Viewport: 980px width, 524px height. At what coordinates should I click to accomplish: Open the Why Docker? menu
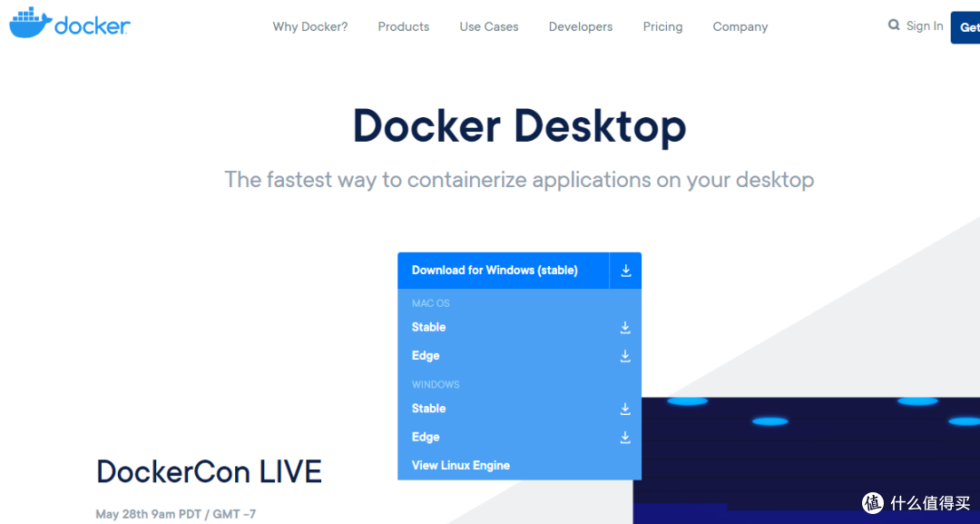pyautogui.click(x=309, y=26)
